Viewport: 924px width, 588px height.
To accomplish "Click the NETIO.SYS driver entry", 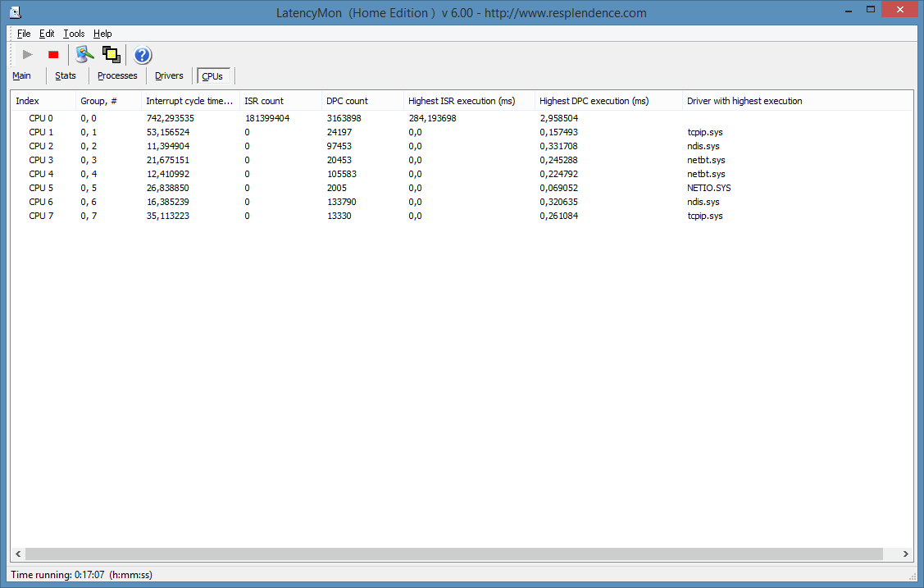I will click(x=709, y=188).
